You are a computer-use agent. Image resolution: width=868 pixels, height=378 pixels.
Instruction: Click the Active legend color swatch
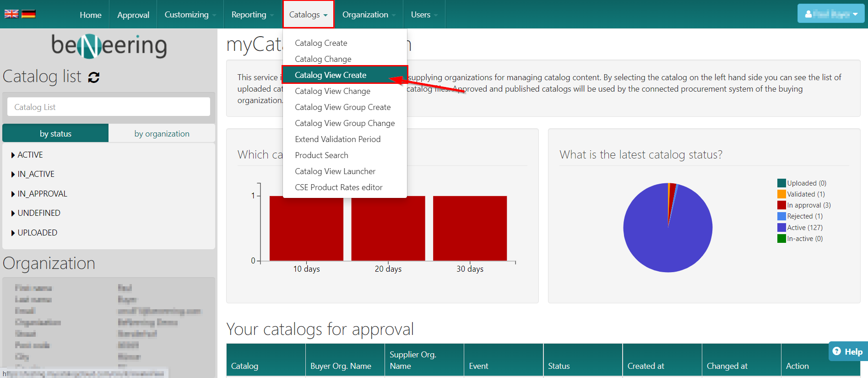(x=781, y=228)
